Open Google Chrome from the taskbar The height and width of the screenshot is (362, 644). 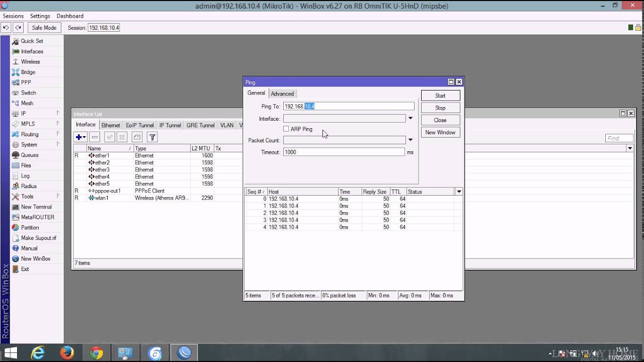click(x=96, y=353)
